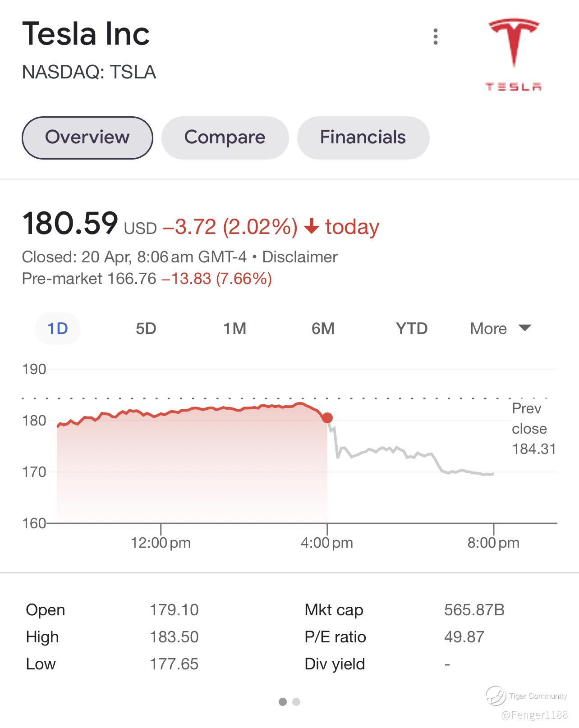579x728 pixels.
Task: Show the 6M chart range
Action: 323,328
